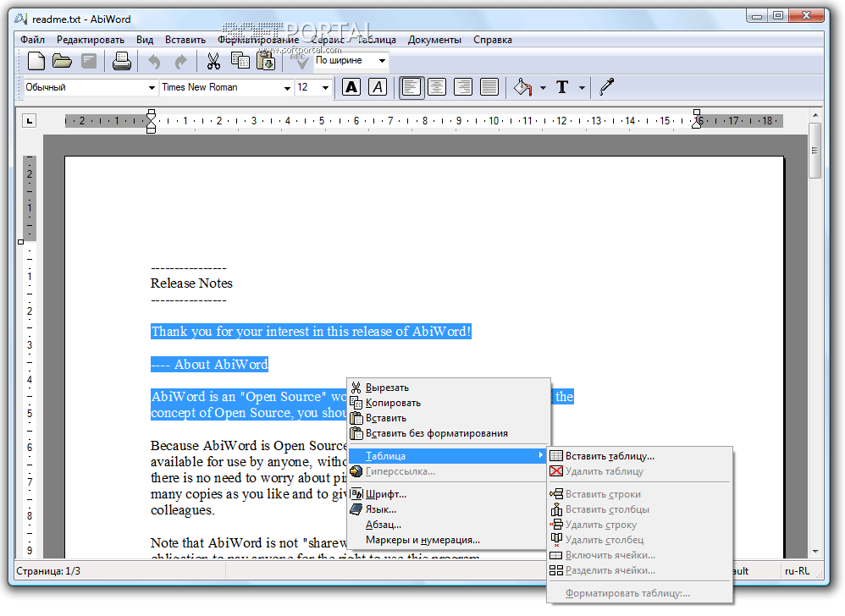The height and width of the screenshot is (616, 845).
Task: Activate the format painter brush tool
Action: pos(607,86)
